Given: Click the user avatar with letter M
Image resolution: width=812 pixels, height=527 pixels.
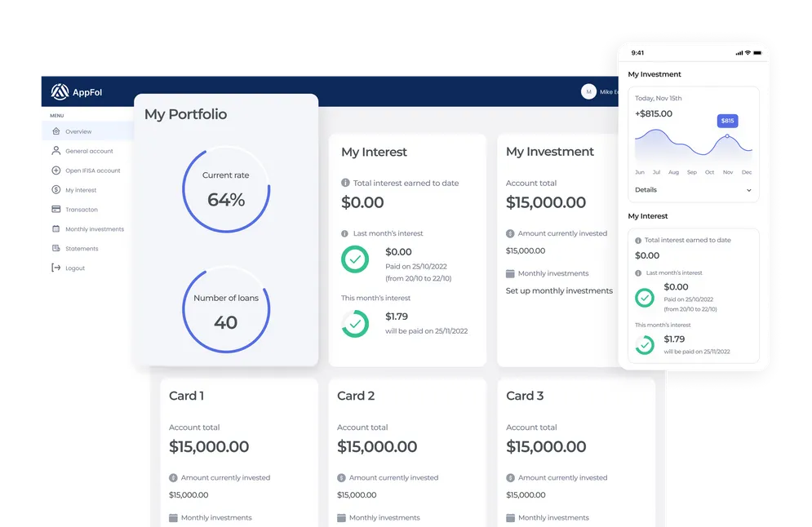Looking at the screenshot, I should [588, 91].
